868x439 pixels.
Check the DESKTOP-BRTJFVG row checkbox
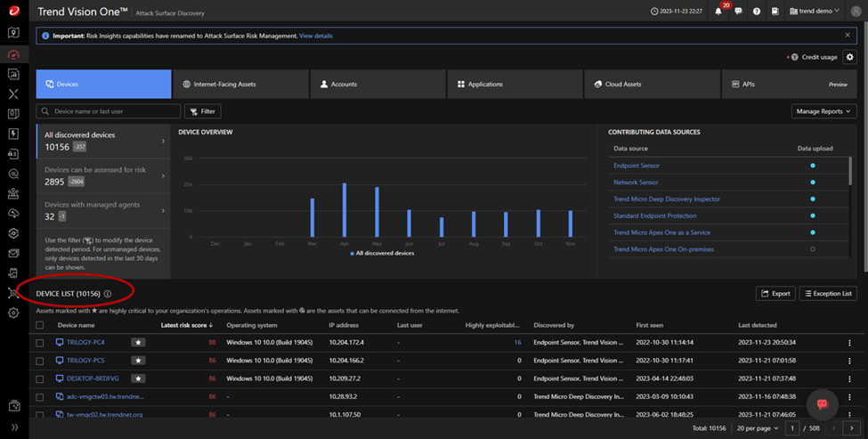pyautogui.click(x=40, y=379)
